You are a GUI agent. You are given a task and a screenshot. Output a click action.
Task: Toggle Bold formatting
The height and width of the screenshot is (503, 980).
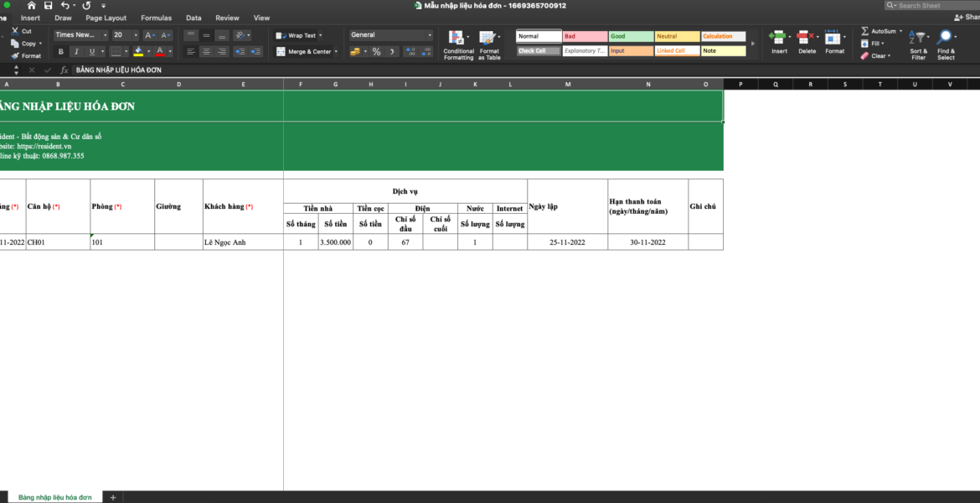[x=61, y=52]
